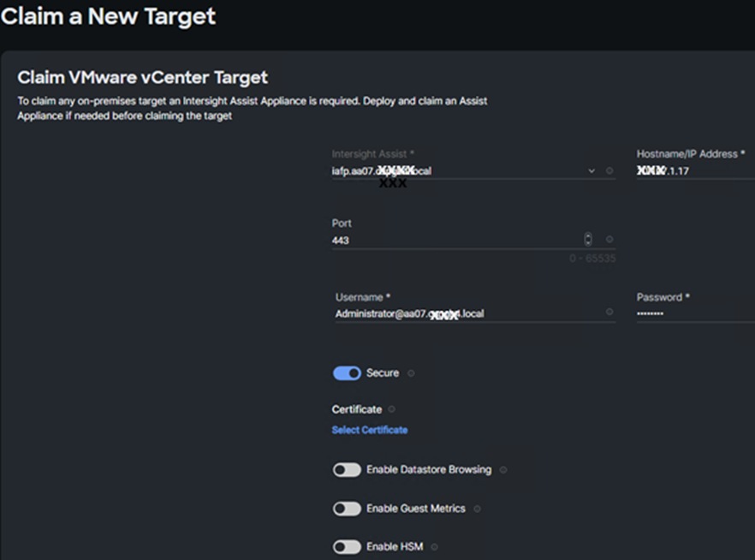The height and width of the screenshot is (560, 755).
Task: Click info icon next to Secure toggle
Action: pos(412,373)
